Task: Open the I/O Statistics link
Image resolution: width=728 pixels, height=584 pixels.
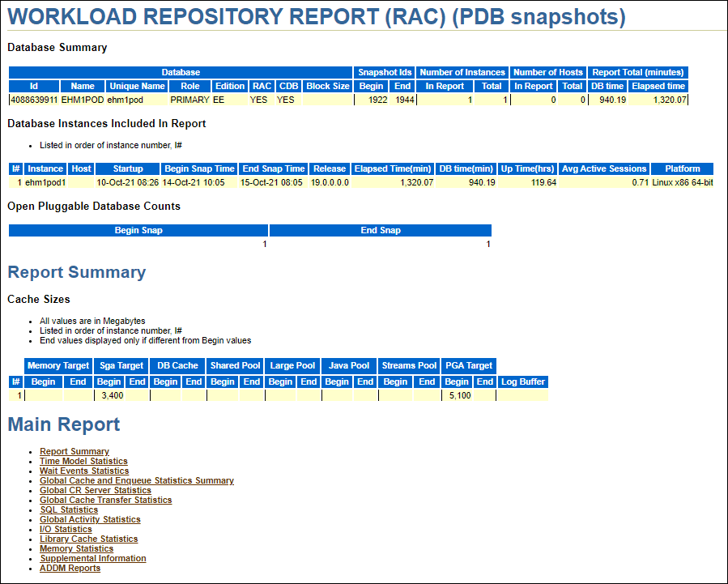Action: pos(66,529)
